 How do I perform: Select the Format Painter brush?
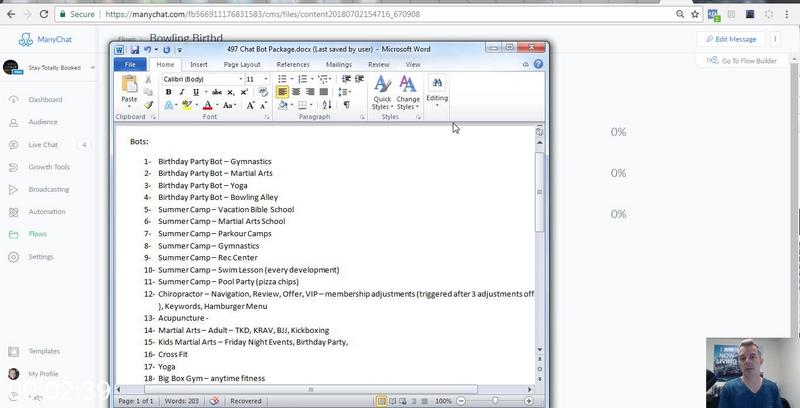[x=148, y=105]
